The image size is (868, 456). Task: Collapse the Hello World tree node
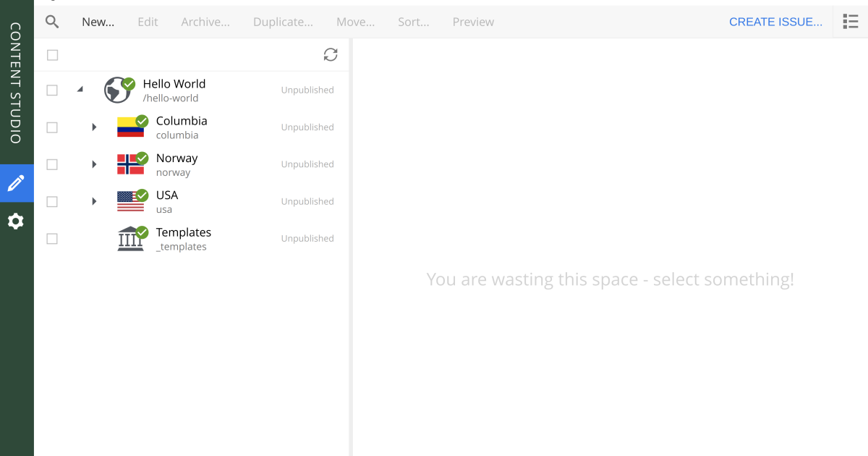coord(80,90)
